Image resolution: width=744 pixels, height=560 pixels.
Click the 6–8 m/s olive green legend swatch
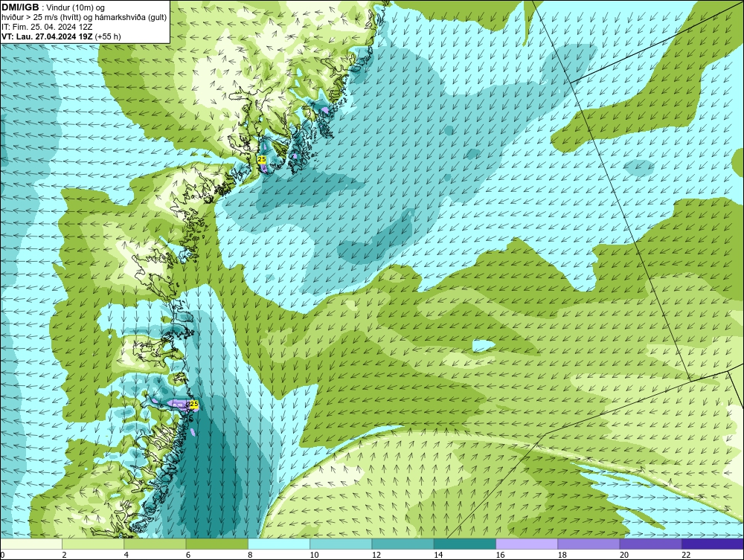(x=217, y=544)
